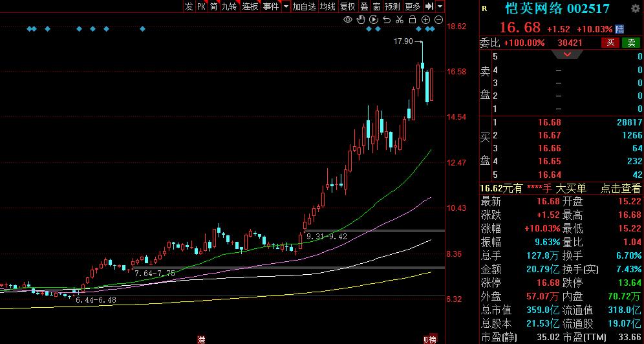Toggle the padlock lock icon
Image resolution: width=644 pixels, height=344 pixels.
[413, 19]
